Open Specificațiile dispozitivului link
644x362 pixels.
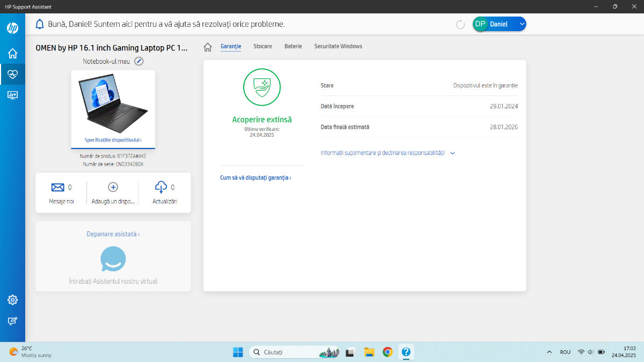[113, 140]
